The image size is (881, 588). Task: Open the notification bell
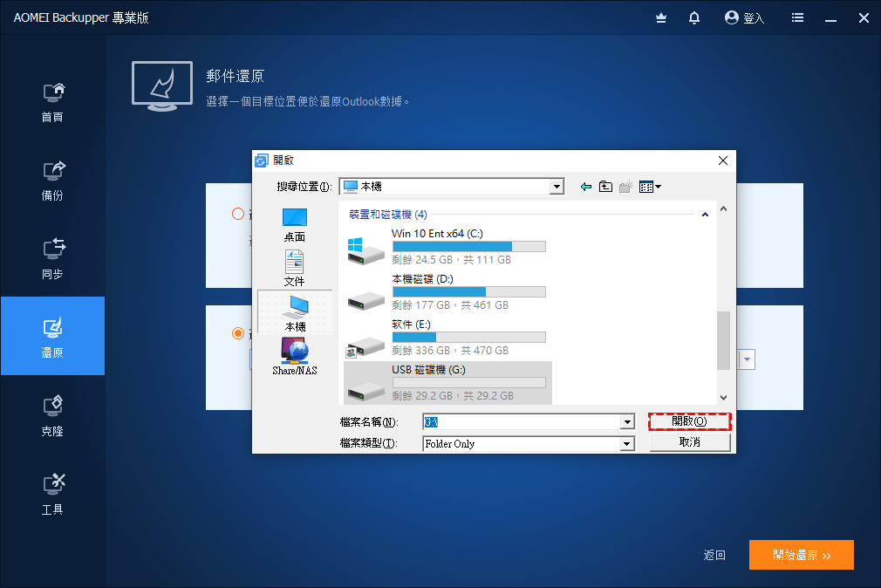(694, 18)
